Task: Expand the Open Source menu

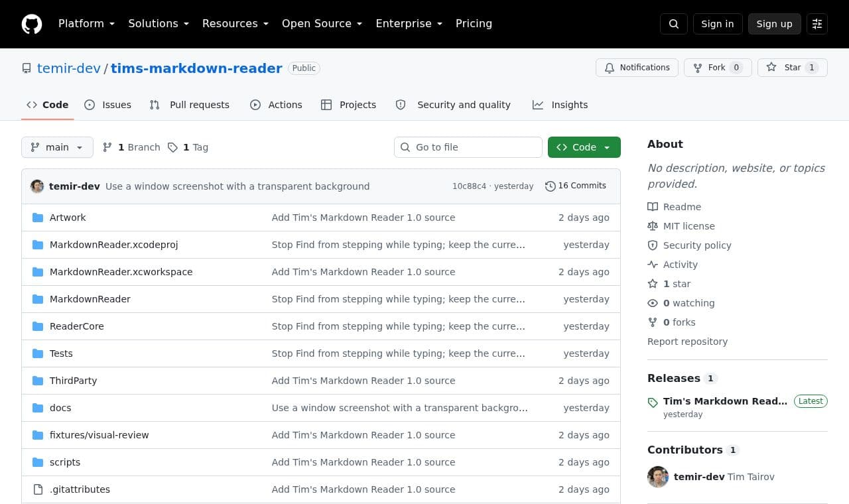Action: (x=322, y=24)
